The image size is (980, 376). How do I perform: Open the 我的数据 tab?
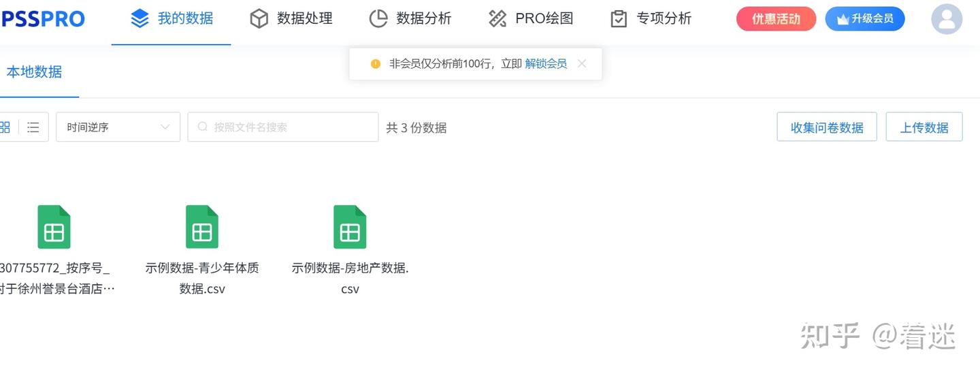click(171, 18)
